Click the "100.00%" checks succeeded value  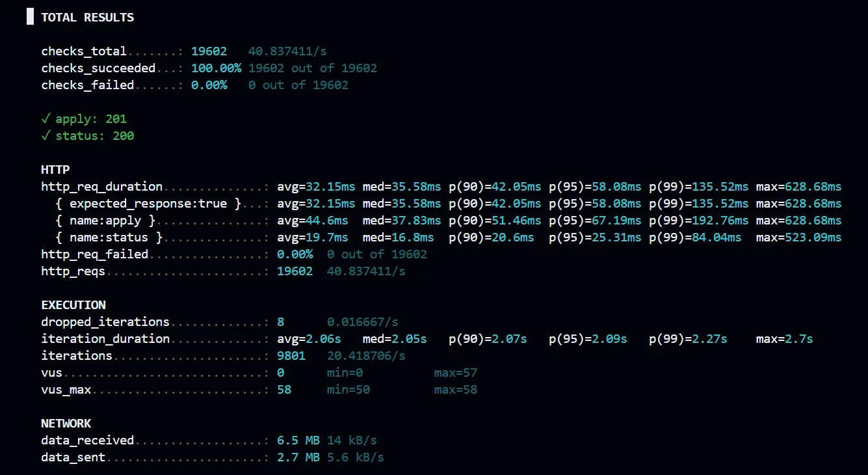216,68
